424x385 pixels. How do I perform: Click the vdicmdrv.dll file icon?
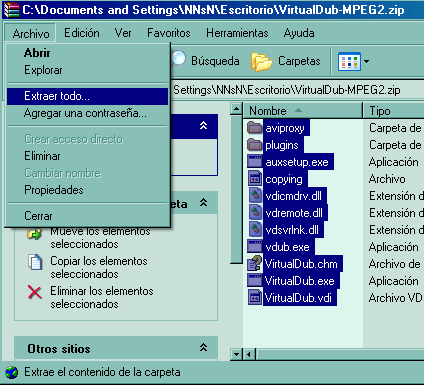(255, 195)
